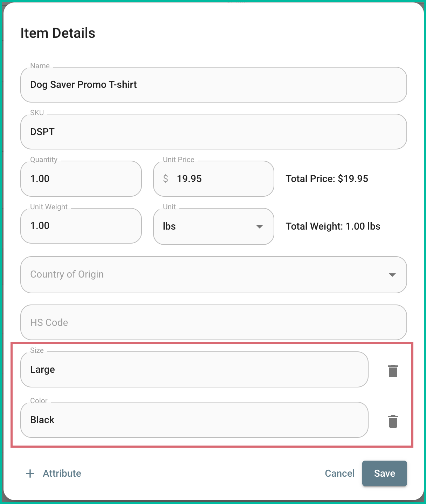This screenshot has height=504, width=426.
Task: Select the SKU field containing DSPT
Action: pos(214,132)
